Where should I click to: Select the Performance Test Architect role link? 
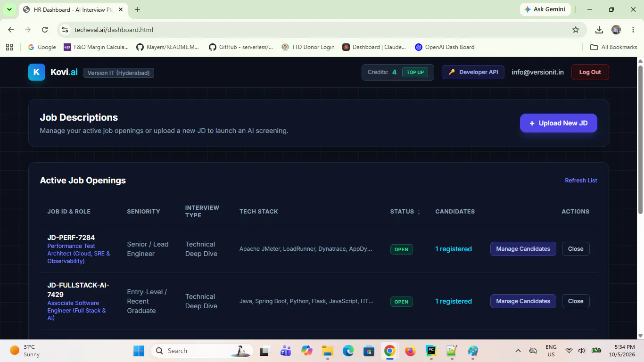(78, 254)
